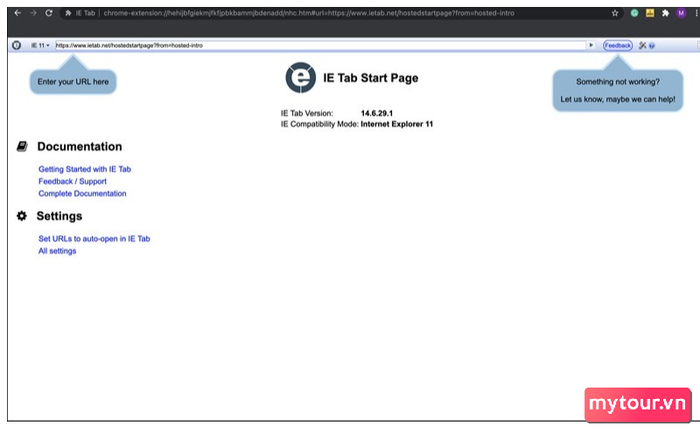
Task: Click version number 14.6.29.1
Action: pyautogui.click(x=377, y=113)
